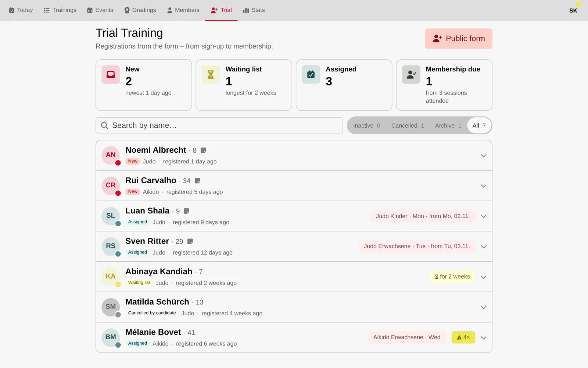Viewport: 588px width, 368px height.
Task: Filter by Cancelled registrations
Action: (408, 125)
